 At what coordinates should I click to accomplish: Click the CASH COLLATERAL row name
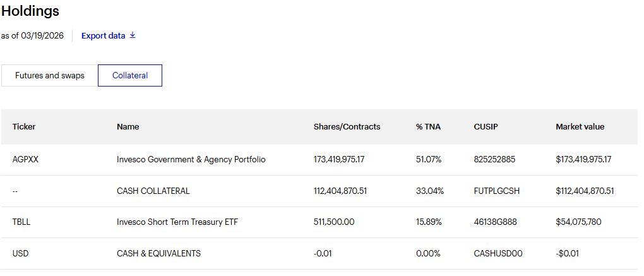[x=153, y=191]
